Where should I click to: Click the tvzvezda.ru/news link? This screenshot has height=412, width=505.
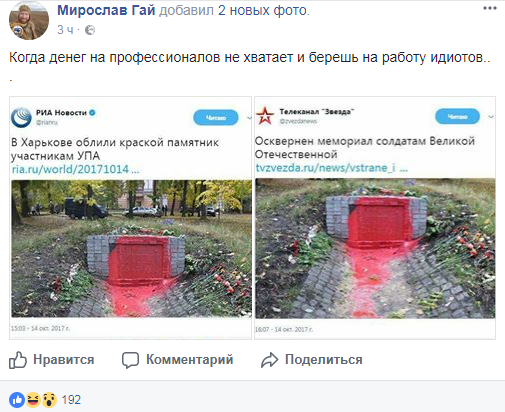(331, 168)
